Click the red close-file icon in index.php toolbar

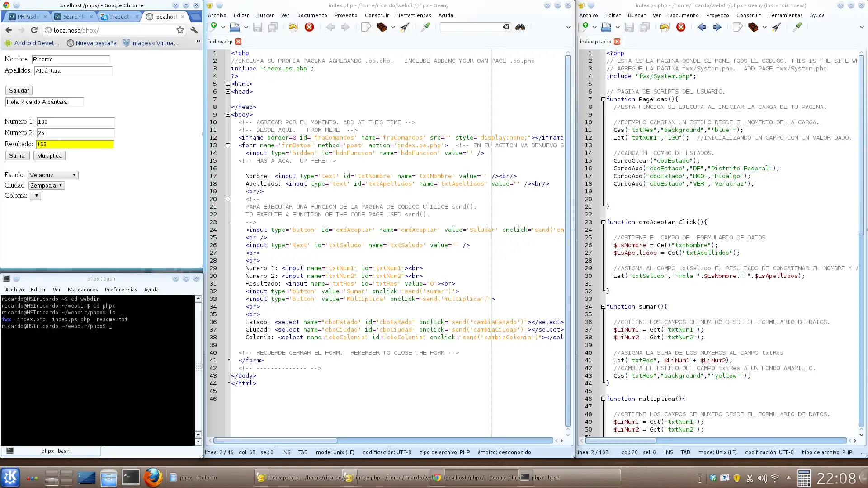309,27
